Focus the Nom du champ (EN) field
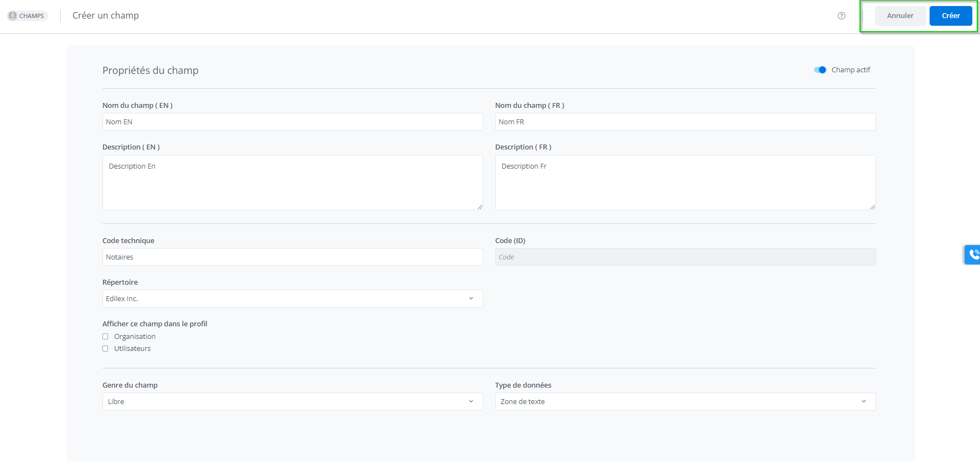Screen dimensions: 980x461 [x=292, y=122]
